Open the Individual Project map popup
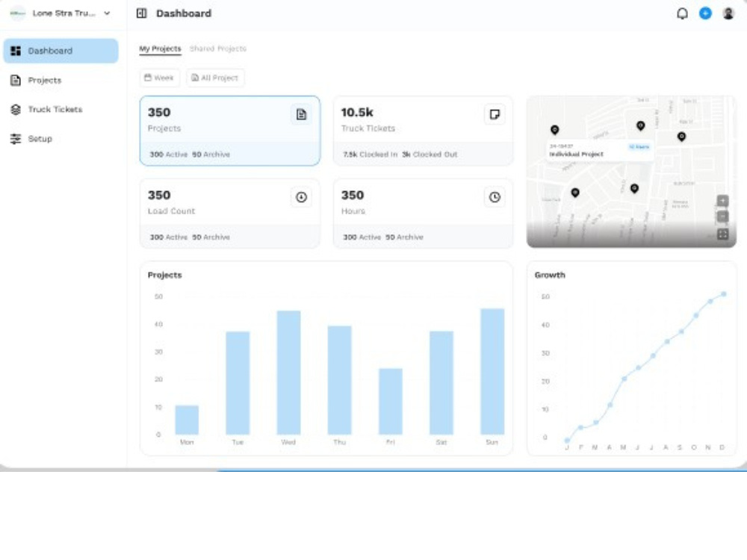Viewport: 747px width, 560px height. pos(599,151)
